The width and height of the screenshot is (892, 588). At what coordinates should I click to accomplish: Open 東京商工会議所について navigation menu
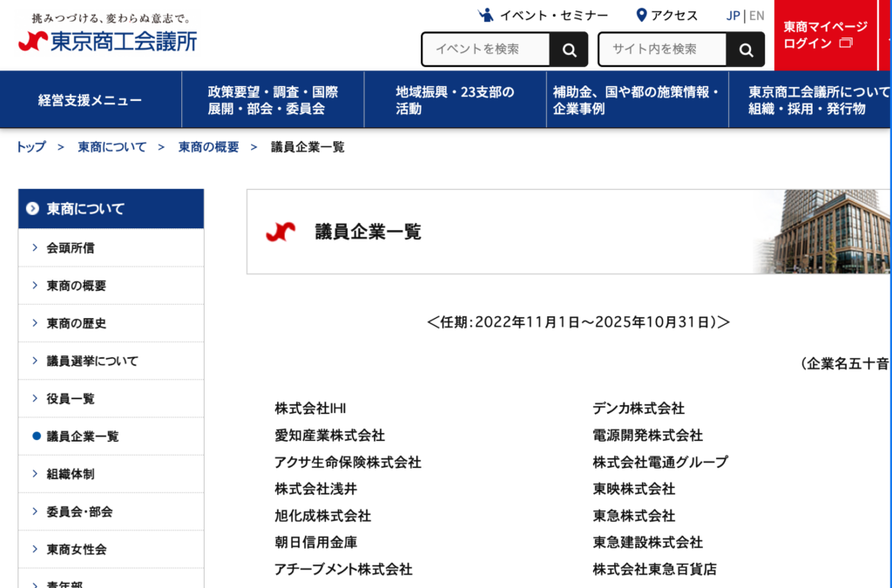click(x=810, y=100)
